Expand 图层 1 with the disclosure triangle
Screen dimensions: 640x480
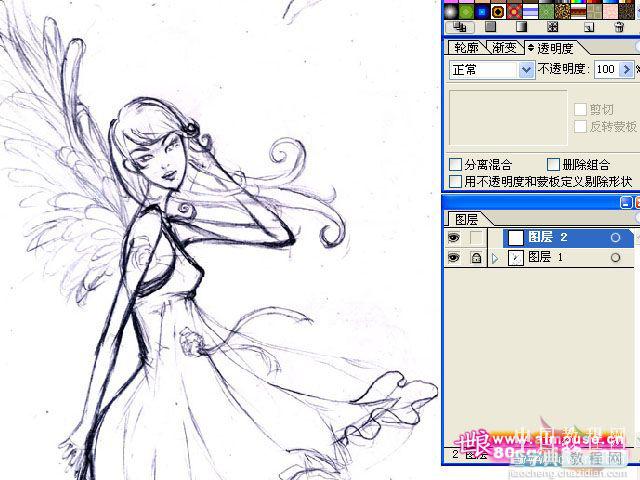coord(495,258)
